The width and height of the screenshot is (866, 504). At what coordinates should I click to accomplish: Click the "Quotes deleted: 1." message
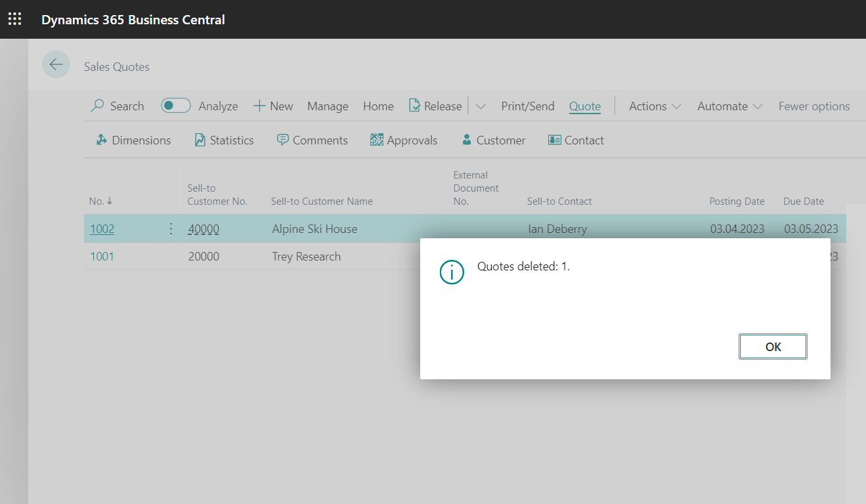point(524,266)
